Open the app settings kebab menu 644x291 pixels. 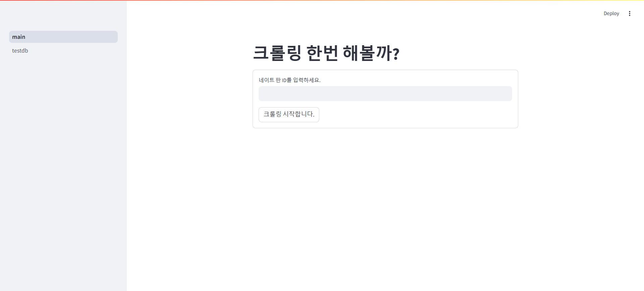pyautogui.click(x=630, y=13)
